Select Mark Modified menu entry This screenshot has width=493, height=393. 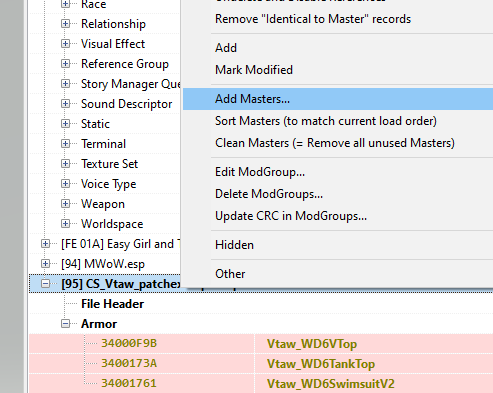(x=254, y=70)
